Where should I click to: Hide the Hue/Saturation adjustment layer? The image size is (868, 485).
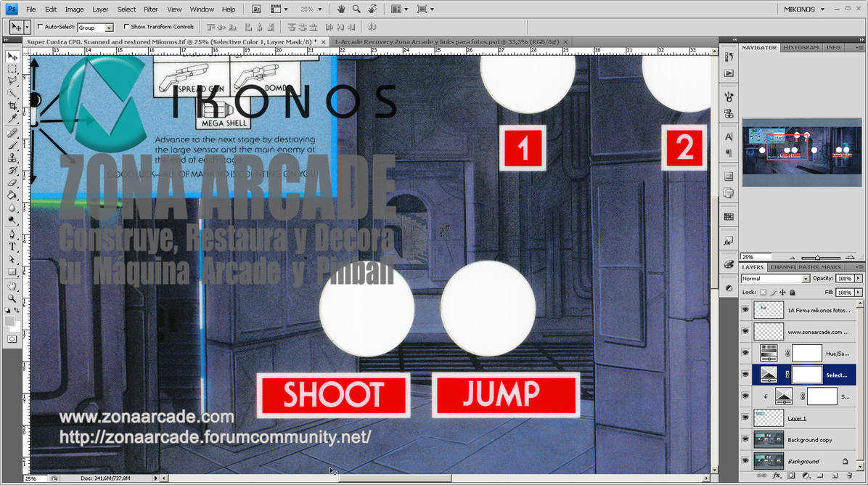[745, 354]
